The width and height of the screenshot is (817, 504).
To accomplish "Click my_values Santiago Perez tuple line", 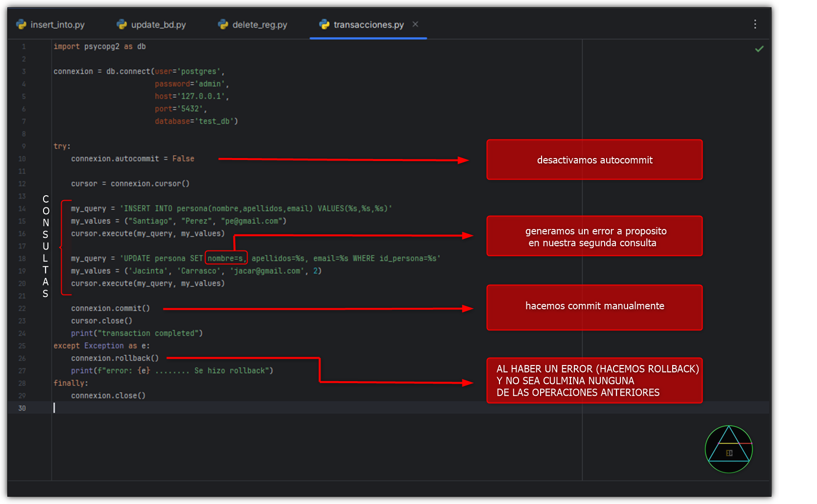I will 179,221.
